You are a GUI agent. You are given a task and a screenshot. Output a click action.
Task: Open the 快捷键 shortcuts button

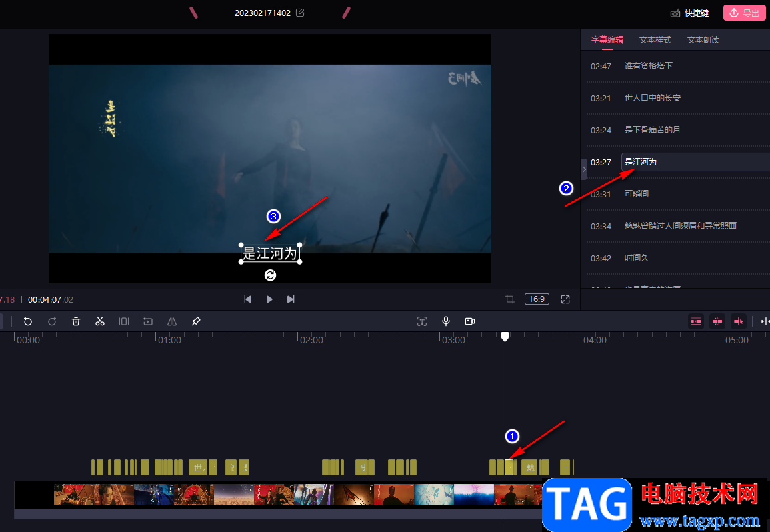click(x=690, y=13)
